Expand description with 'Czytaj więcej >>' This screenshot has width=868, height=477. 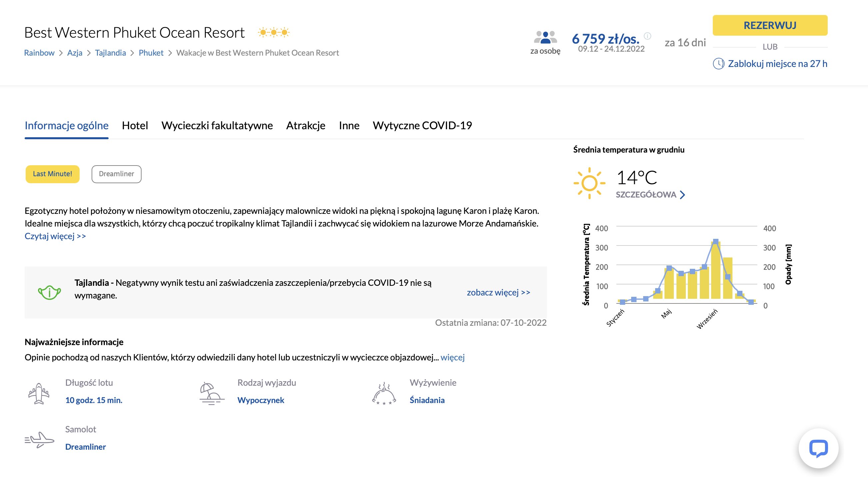55,236
